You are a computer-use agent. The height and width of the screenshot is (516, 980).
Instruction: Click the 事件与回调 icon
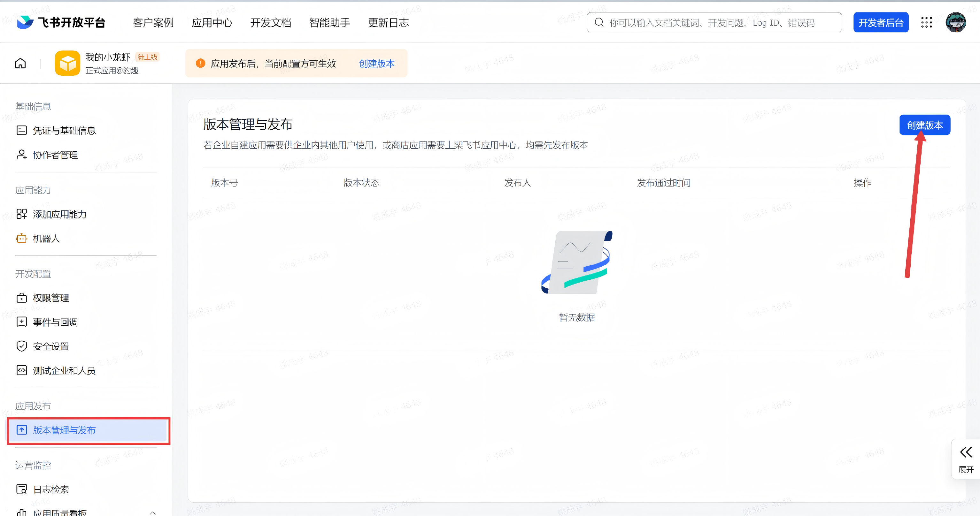click(22, 322)
